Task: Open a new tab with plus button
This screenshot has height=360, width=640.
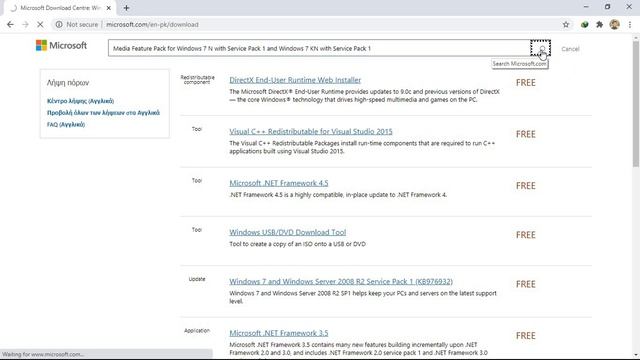Action: pos(127,8)
